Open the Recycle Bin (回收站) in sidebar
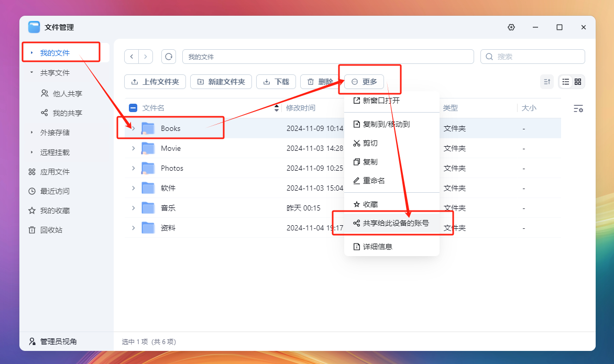 [51, 230]
